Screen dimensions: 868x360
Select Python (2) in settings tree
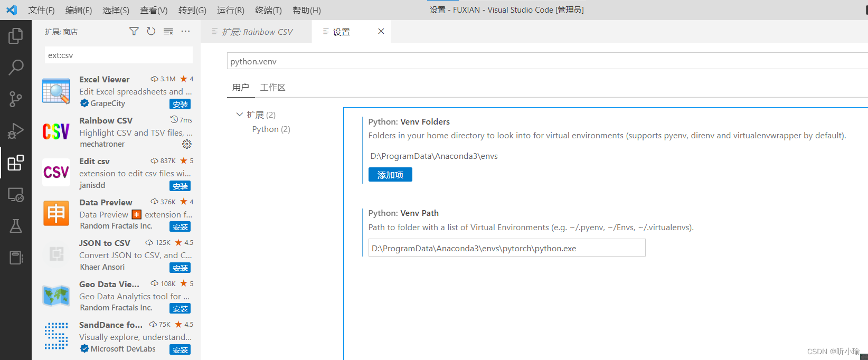[271, 129]
